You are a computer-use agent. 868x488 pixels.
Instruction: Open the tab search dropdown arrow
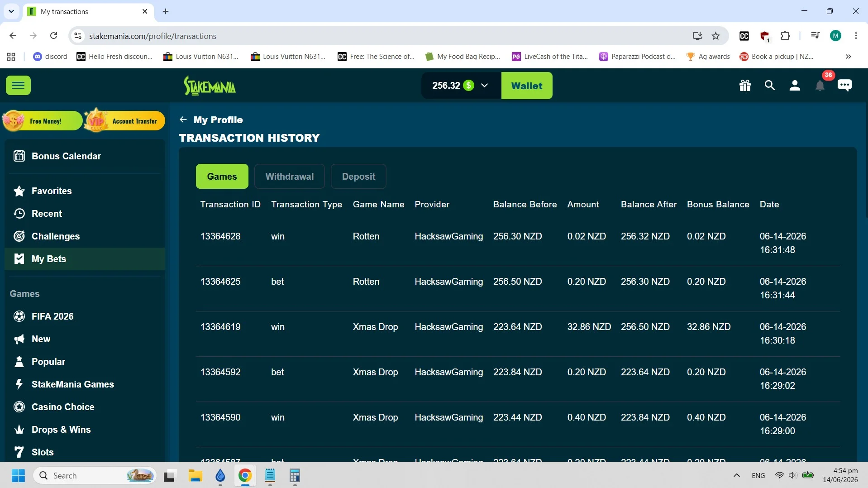[x=11, y=11]
